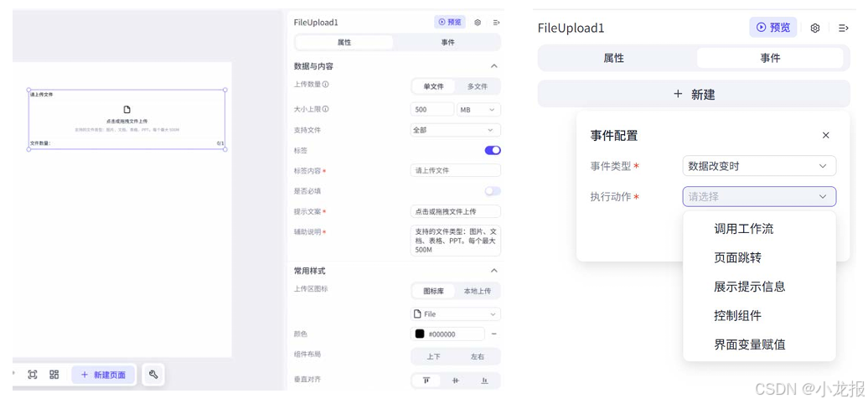
Task: Select the 单文件 upload option
Action: [433, 86]
